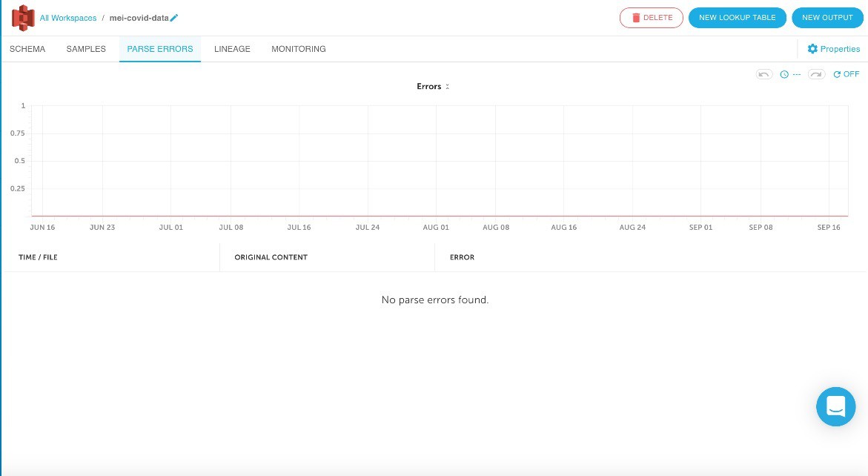Open the LINEAGE tab
Screen dimensions: 868x476
click(232, 49)
